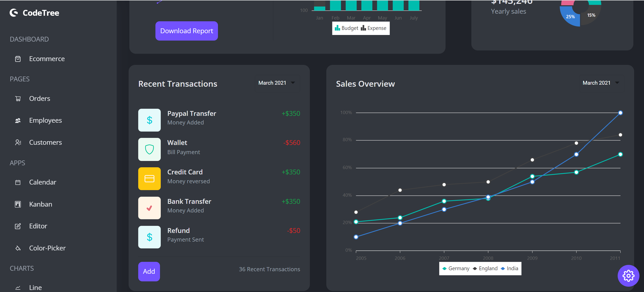This screenshot has height=292, width=644.
Task: Open the floating settings gear button
Action: (x=629, y=276)
